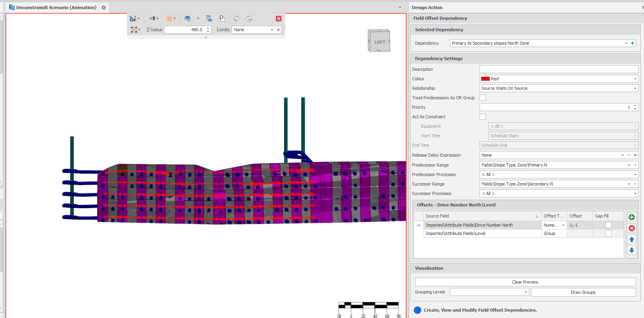The height and width of the screenshot is (318, 644).
Task: Select the Unconstraindt Scenario (Animation) tab
Action: [56, 8]
